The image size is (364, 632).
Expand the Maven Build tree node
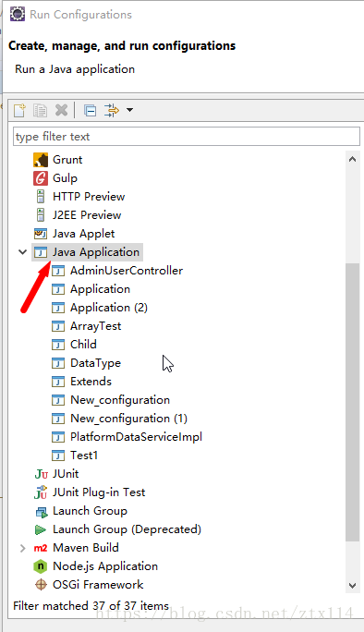click(x=22, y=548)
